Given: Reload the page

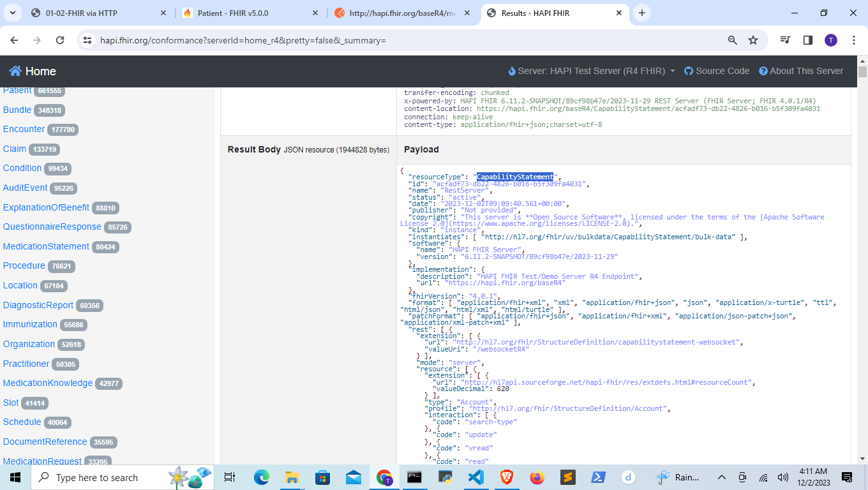Looking at the screenshot, I should click(x=60, y=40).
